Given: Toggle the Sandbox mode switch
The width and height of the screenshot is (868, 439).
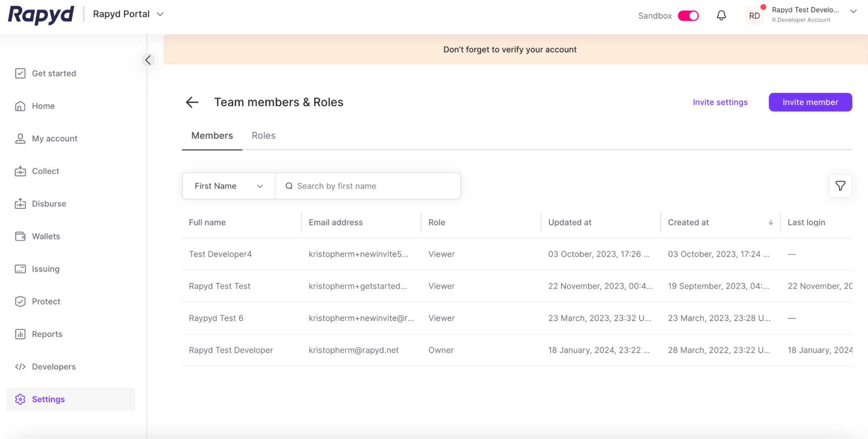Looking at the screenshot, I should (688, 16).
